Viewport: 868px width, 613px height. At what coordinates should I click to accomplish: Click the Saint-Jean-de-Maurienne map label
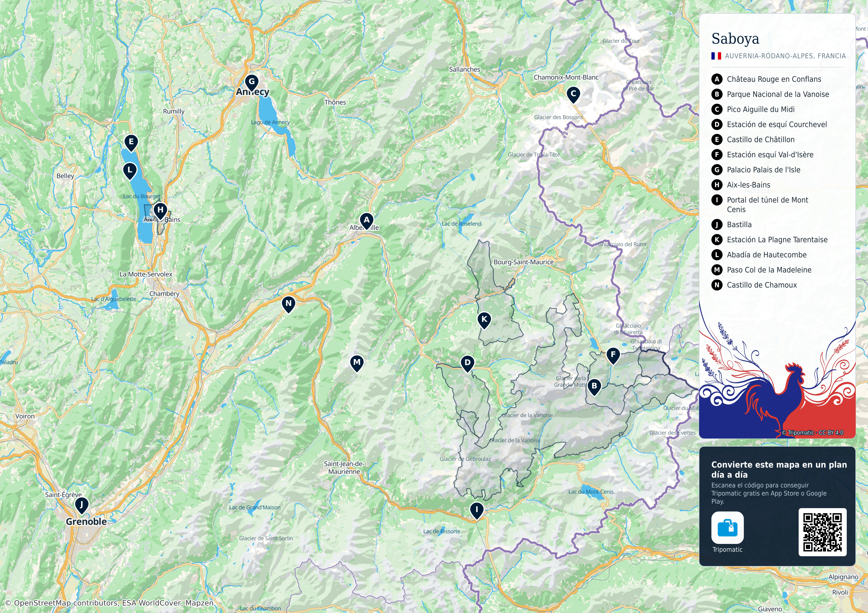point(344,468)
